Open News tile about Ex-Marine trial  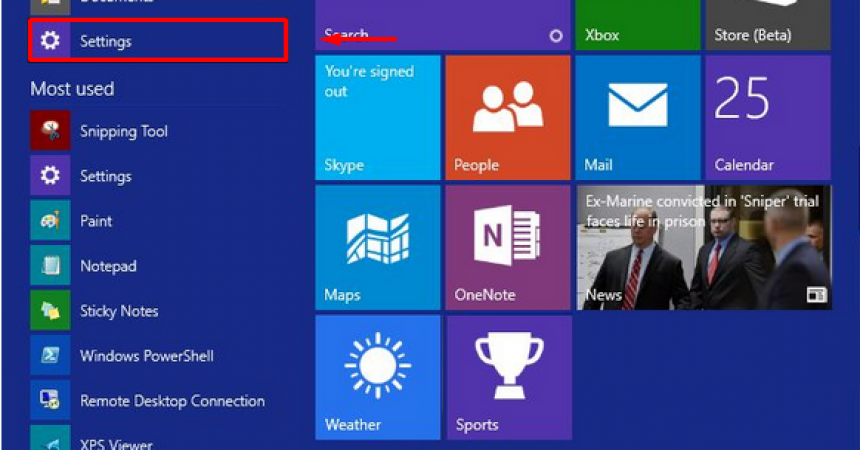(x=704, y=248)
